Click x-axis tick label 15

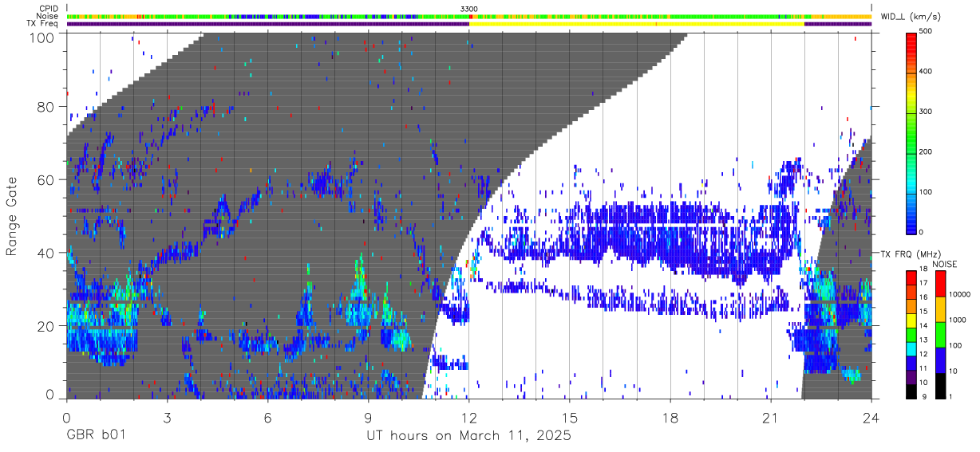tap(569, 417)
